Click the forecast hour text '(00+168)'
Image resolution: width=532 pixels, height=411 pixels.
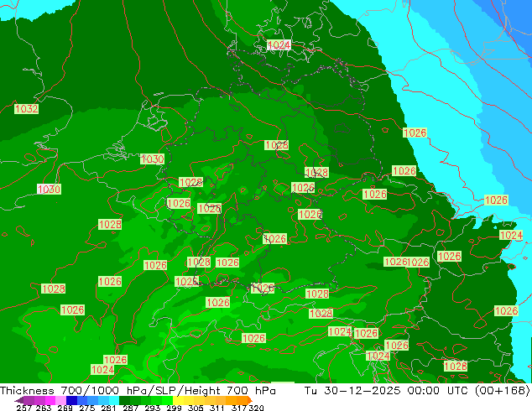[x=503, y=390]
